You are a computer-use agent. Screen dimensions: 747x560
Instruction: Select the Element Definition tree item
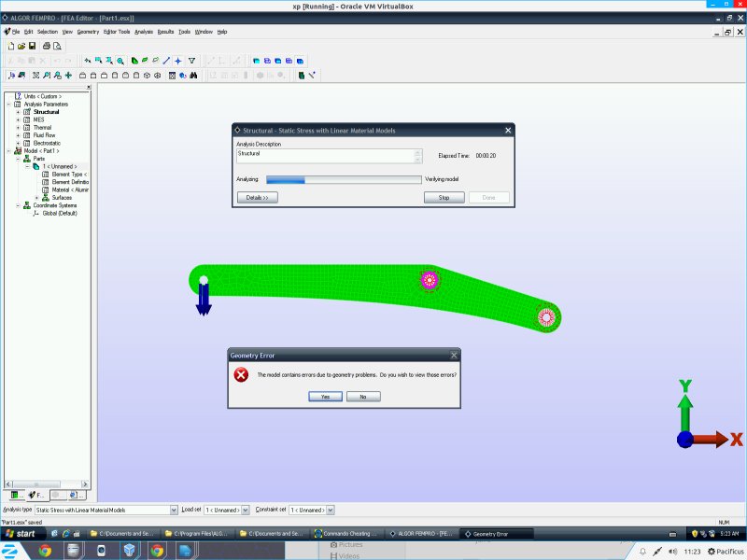tap(70, 182)
